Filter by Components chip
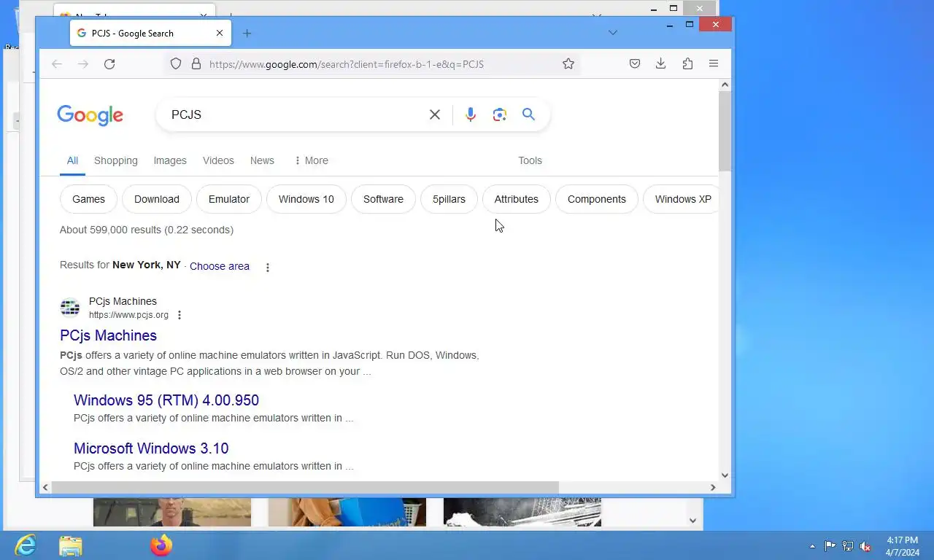Screen dimensions: 934x560 point(597,199)
